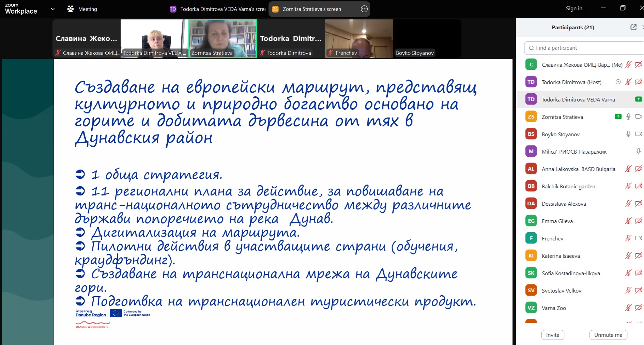
Task: Click the SK avatar for Sofia Kostadinova-Ilkova
Action: coord(531,273)
